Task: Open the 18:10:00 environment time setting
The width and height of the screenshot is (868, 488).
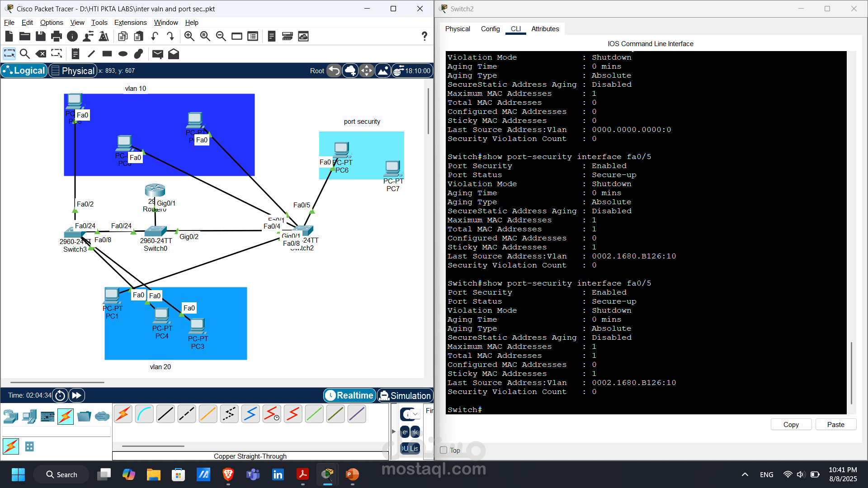Action: [x=412, y=70]
